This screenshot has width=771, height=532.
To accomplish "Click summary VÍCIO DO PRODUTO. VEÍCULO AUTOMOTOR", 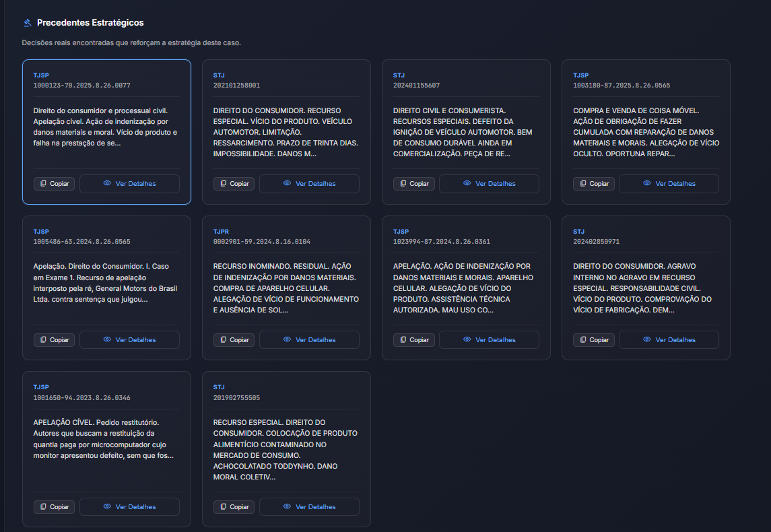I will (x=286, y=132).
